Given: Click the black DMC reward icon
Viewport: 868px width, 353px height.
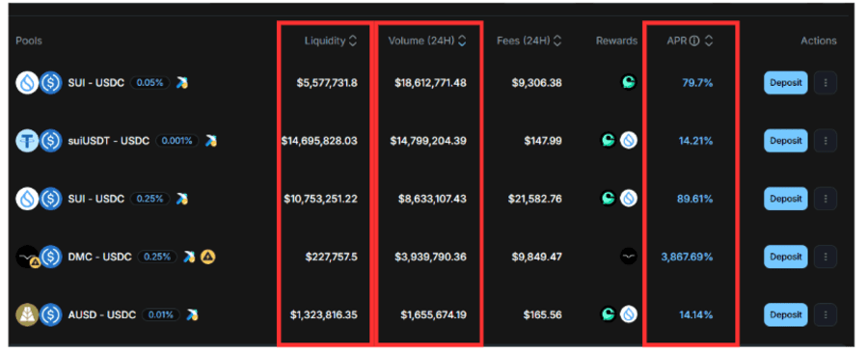Looking at the screenshot, I should [x=628, y=257].
